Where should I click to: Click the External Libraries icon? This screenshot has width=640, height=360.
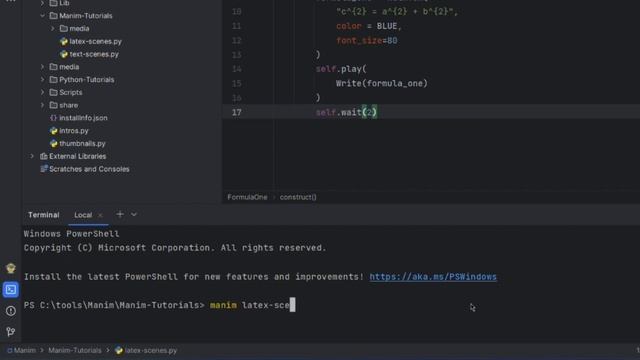tap(44, 156)
